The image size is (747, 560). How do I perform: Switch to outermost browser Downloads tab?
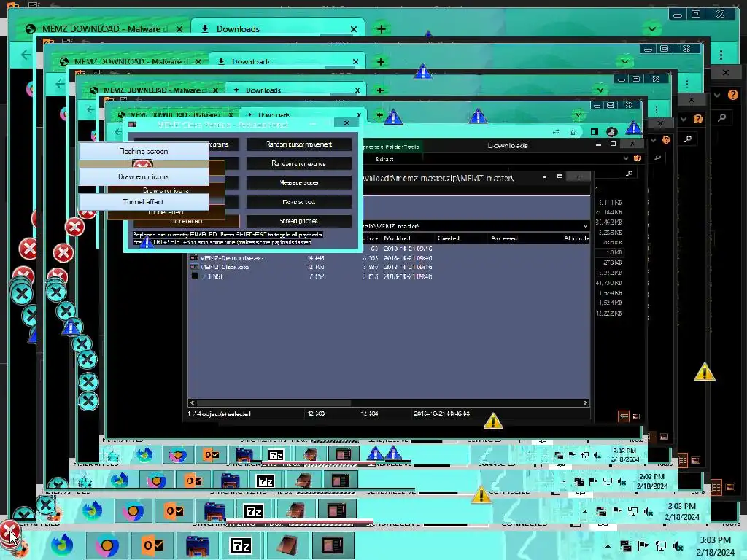[x=278, y=29]
